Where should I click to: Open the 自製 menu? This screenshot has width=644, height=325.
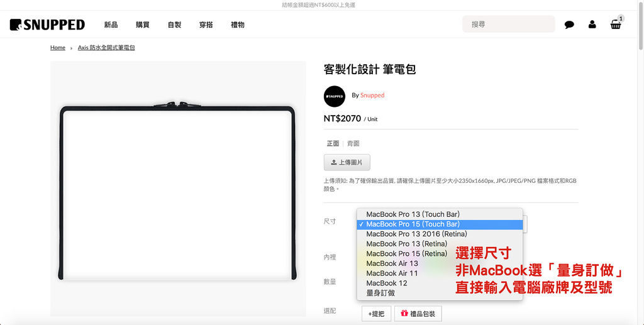[x=175, y=25]
